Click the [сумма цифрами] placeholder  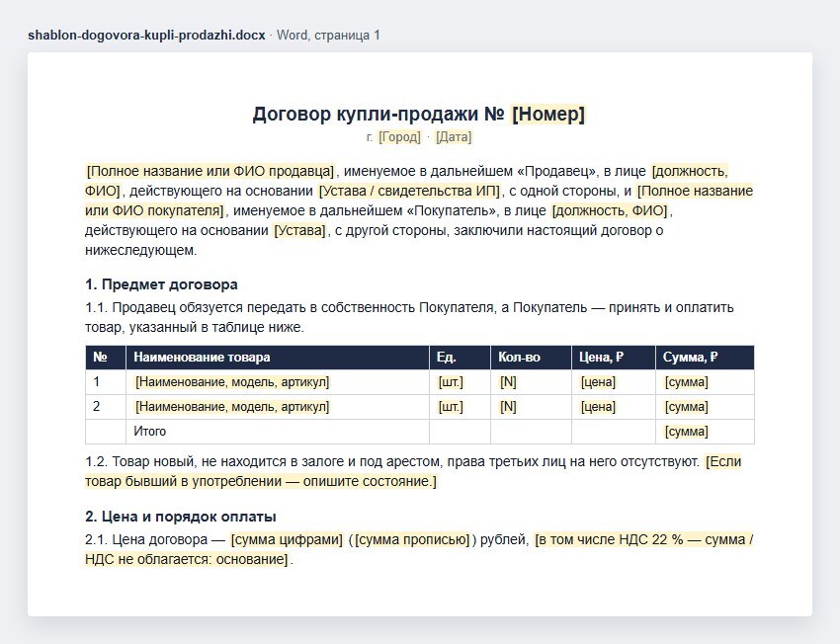[287, 539]
